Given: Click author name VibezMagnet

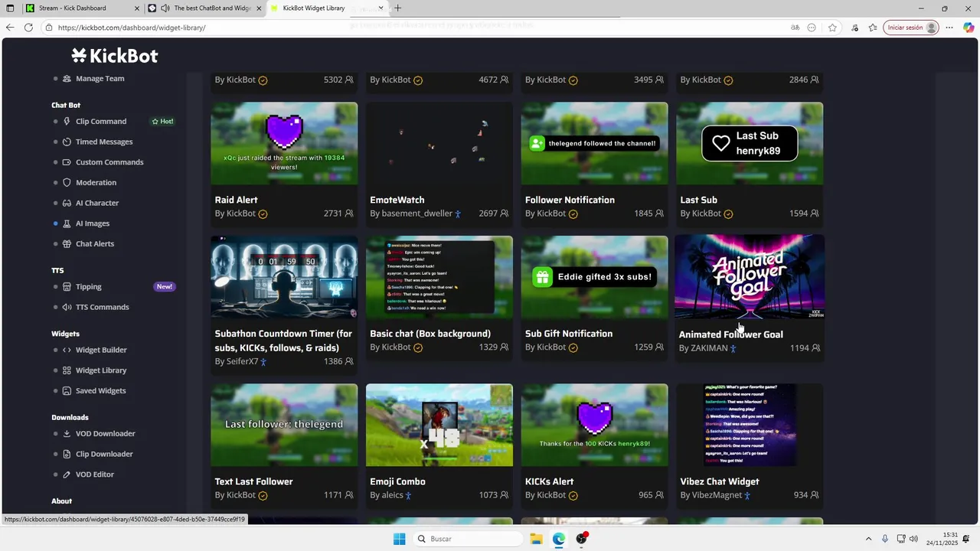Looking at the screenshot, I should tap(717, 495).
